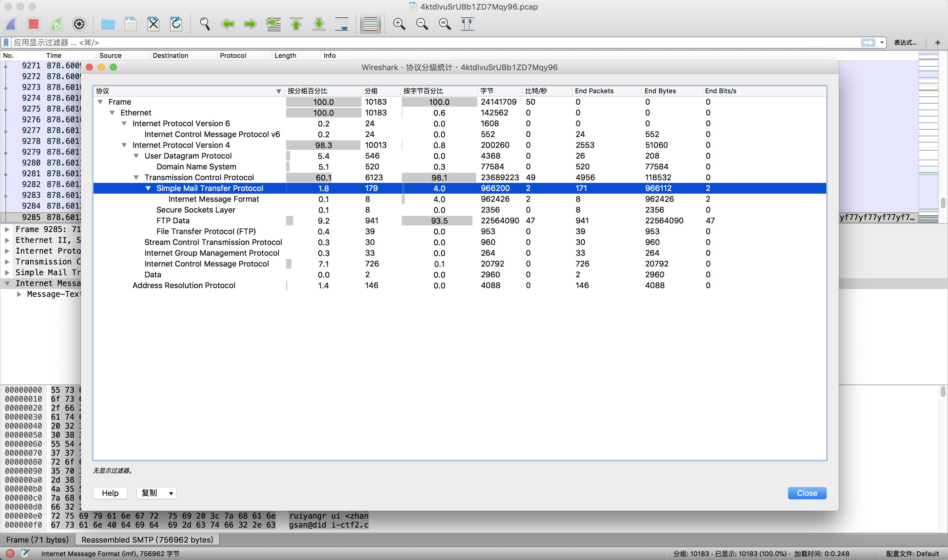Expand the Message-Text detail row
The height and width of the screenshot is (560, 948).
tap(19, 294)
